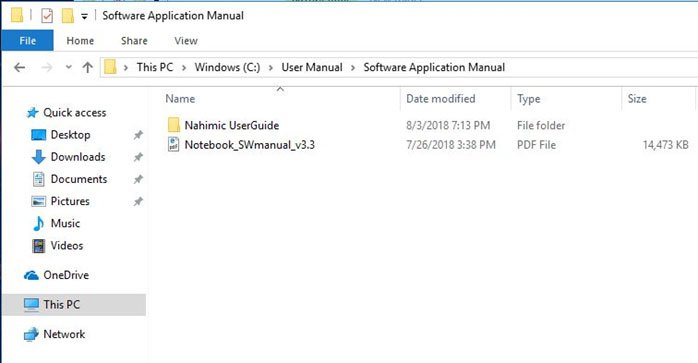Open Downloads in navigation pane
This screenshot has width=698, height=363.
click(78, 157)
